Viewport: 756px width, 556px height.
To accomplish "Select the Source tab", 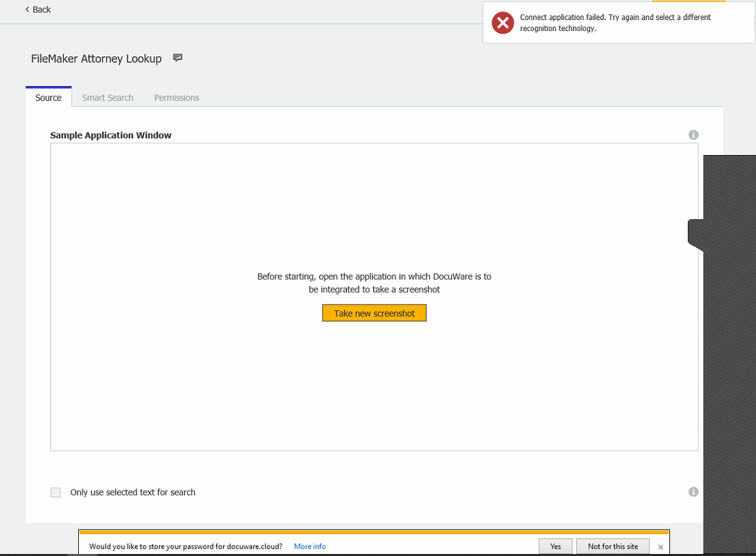I will tap(48, 98).
